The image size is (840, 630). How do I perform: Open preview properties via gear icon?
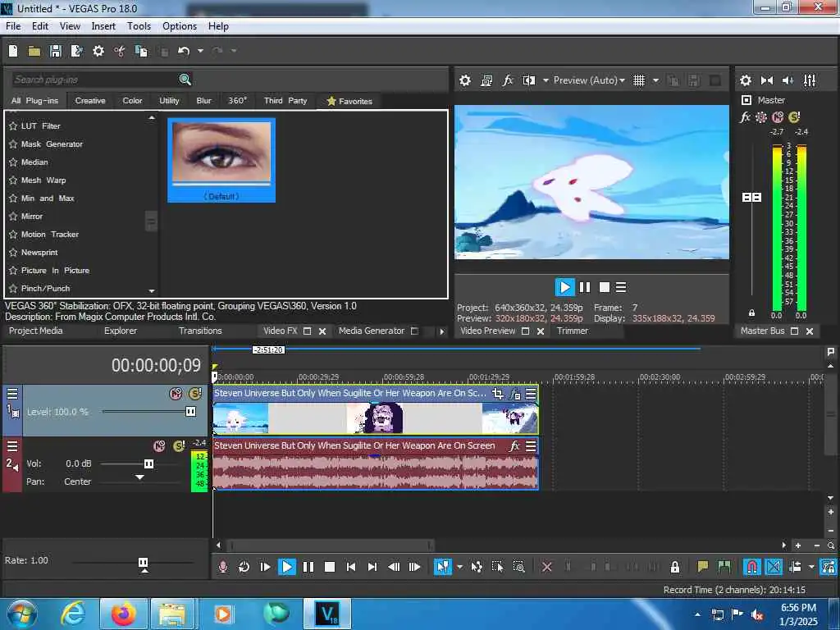[x=465, y=80]
